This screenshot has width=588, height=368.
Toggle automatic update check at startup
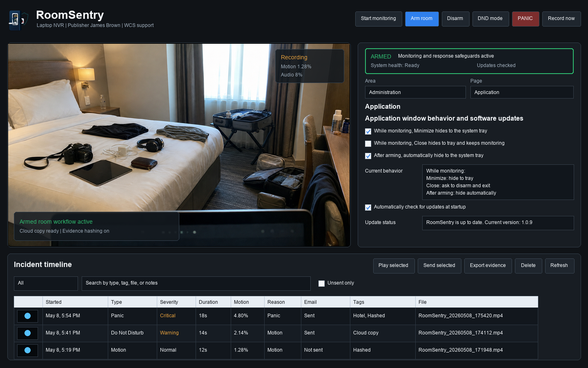pyautogui.click(x=368, y=207)
